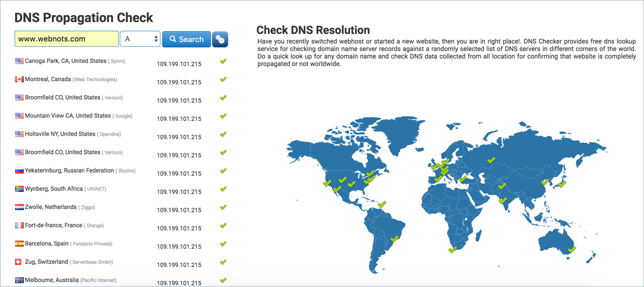Screen dimensions: 644x287
Task: Click the map checkmark over Australia
Action: (572, 249)
